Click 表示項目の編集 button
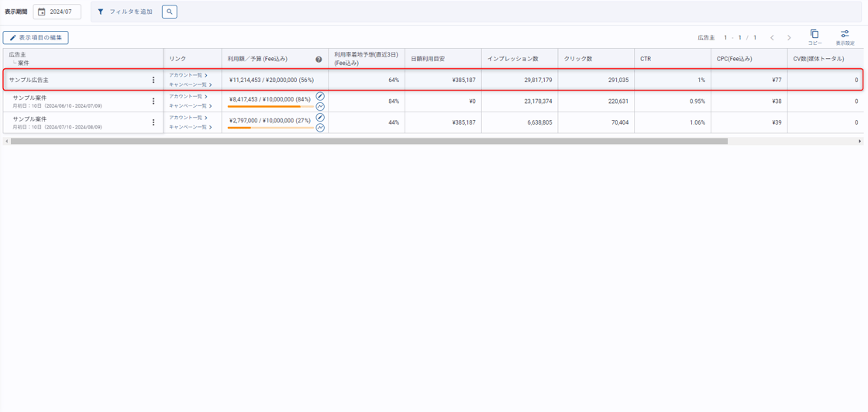 click(x=36, y=37)
